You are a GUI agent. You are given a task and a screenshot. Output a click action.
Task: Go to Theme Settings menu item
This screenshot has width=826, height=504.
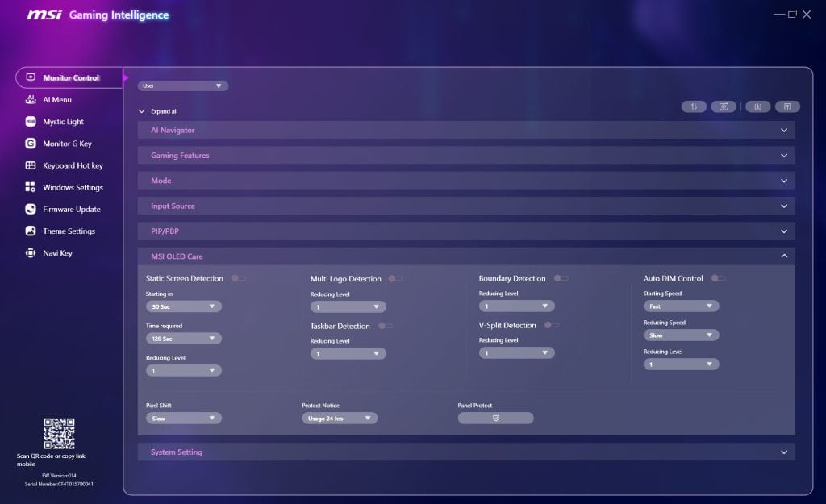point(69,231)
